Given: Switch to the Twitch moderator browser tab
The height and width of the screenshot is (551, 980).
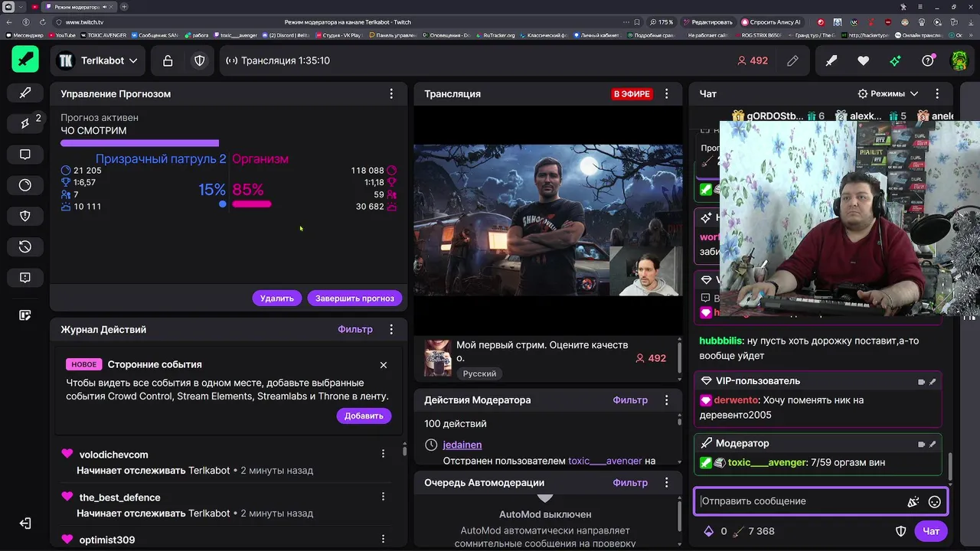Looking at the screenshot, I should point(77,7).
